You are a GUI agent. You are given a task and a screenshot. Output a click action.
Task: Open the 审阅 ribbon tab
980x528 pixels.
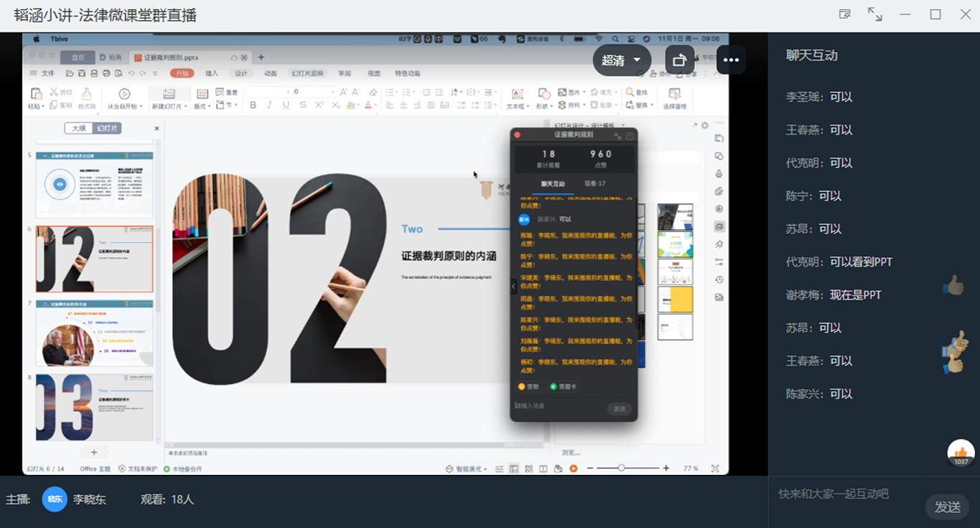tap(345, 73)
